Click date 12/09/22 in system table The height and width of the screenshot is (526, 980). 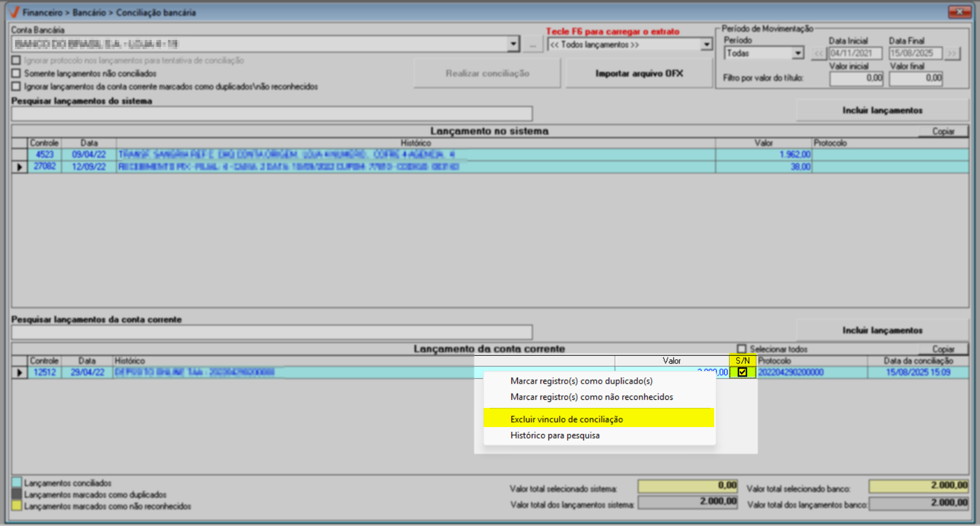click(x=89, y=167)
